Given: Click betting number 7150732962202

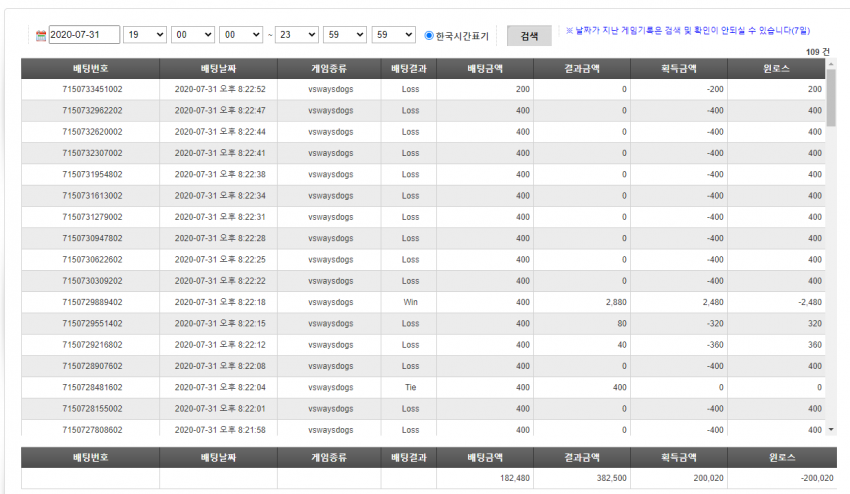Looking at the screenshot, I should coord(92,111).
